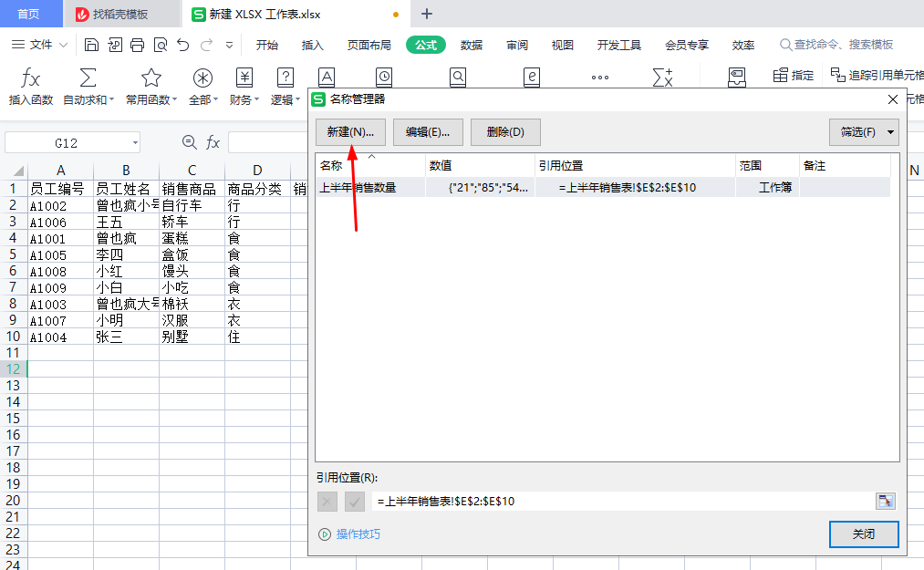Click the Undo arrow icon
This screenshot has width=924, height=570.
tap(183, 45)
